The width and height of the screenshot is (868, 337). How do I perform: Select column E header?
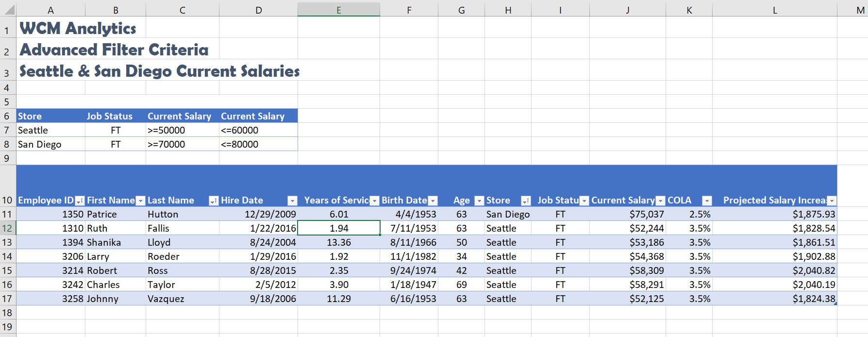(339, 10)
